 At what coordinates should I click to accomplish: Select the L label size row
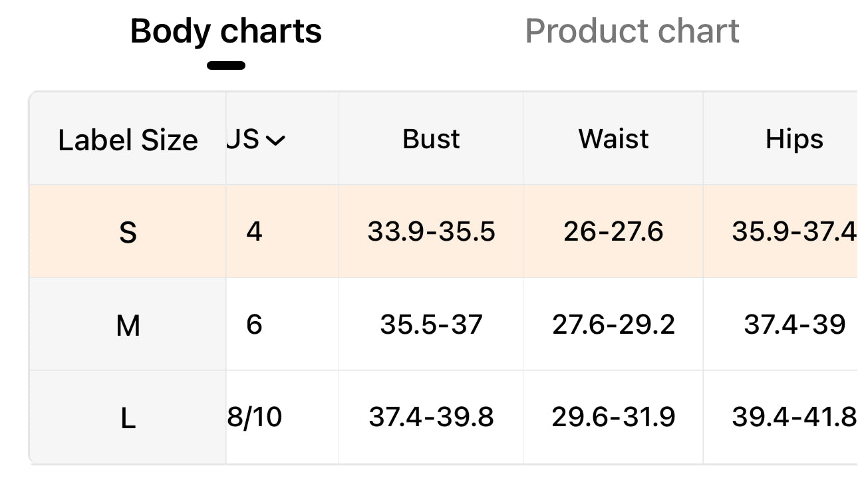coord(128,418)
